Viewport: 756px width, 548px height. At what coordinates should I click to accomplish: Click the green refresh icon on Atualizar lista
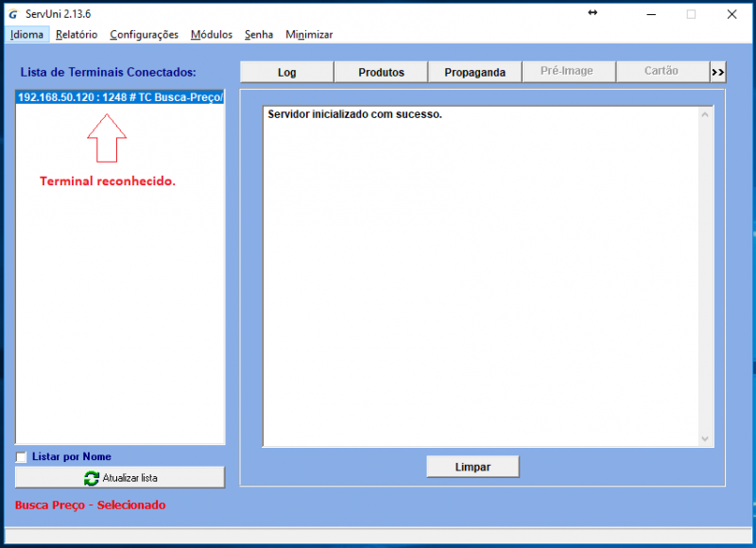point(92,477)
